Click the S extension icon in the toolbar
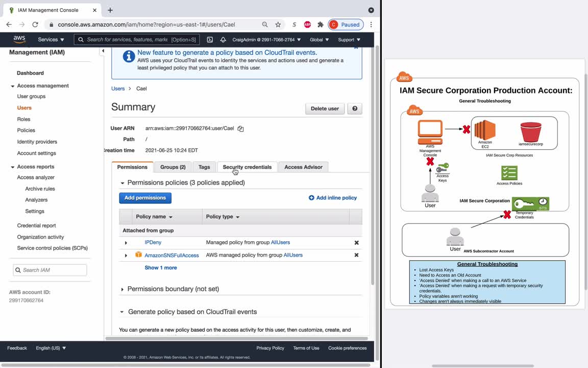Viewport: 588px width, 368px height. (x=295, y=25)
